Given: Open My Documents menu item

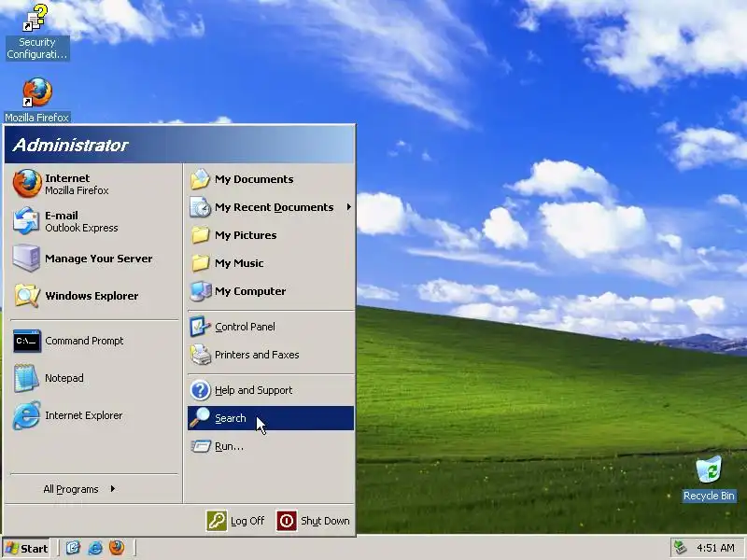Looking at the screenshot, I should (x=271, y=179).
